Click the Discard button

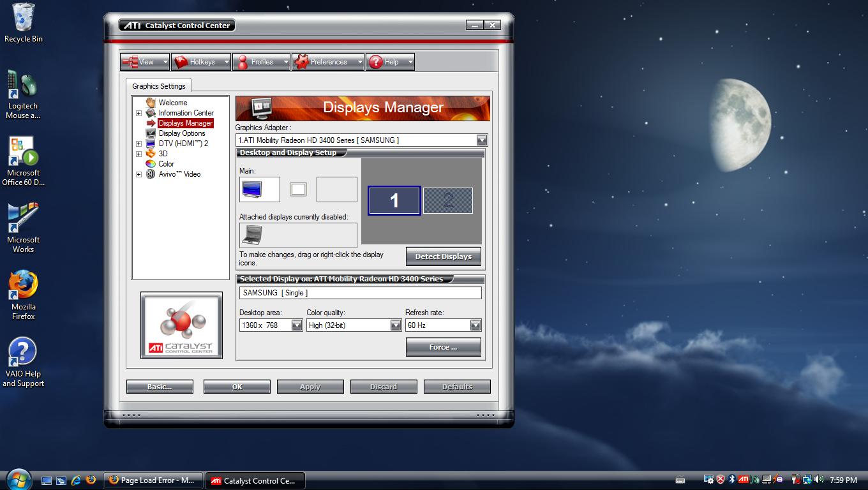(384, 387)
